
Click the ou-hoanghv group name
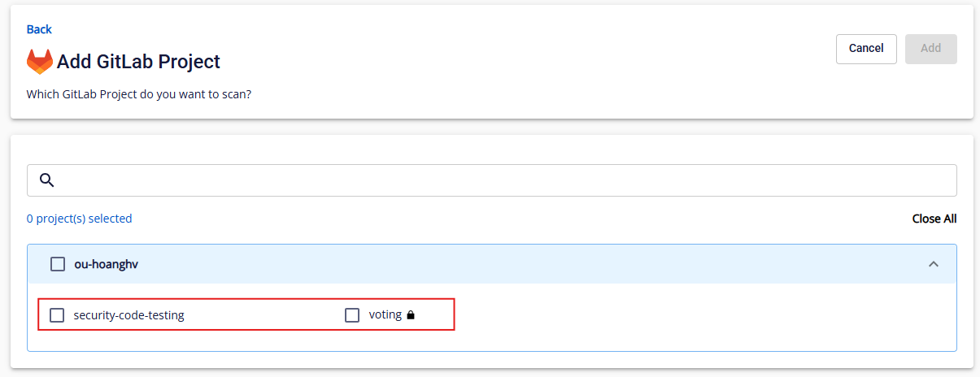pyautogui.click(x=107, y=264)
